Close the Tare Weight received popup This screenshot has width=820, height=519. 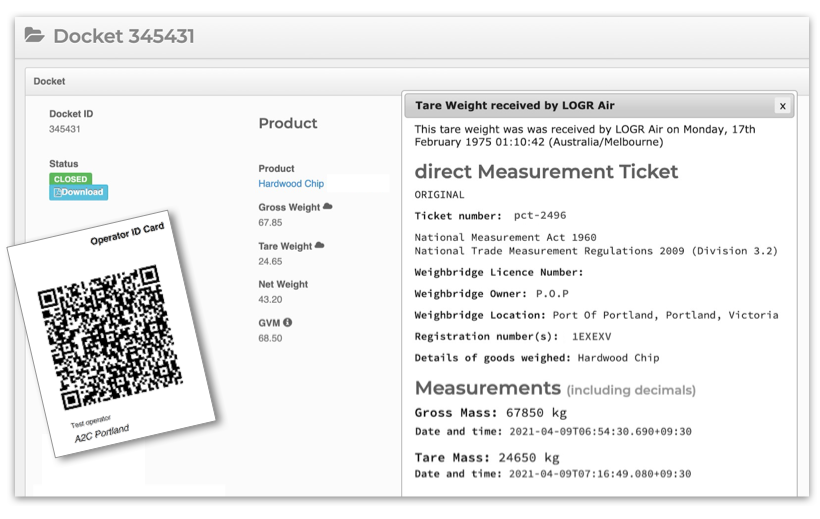(782, 106)
